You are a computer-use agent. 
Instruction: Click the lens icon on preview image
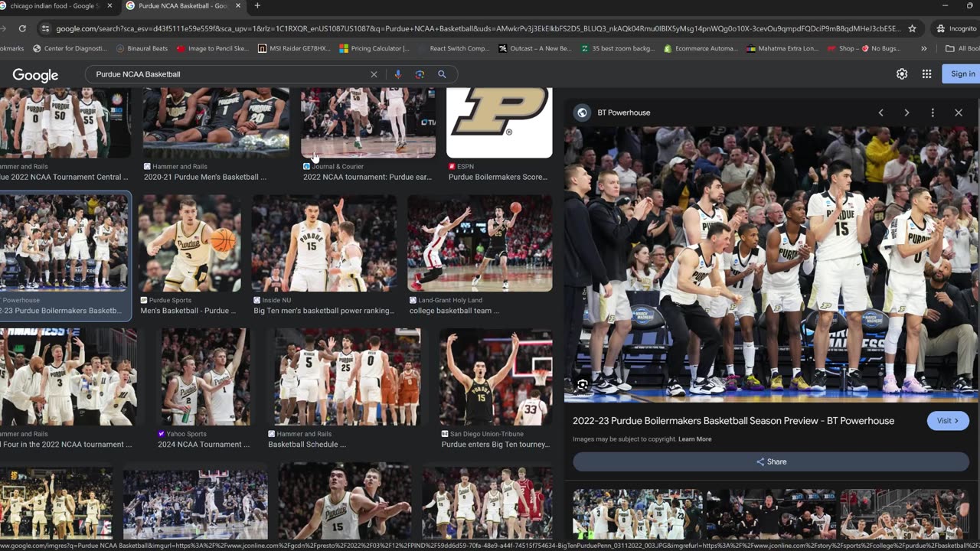[x=583, y=385]
